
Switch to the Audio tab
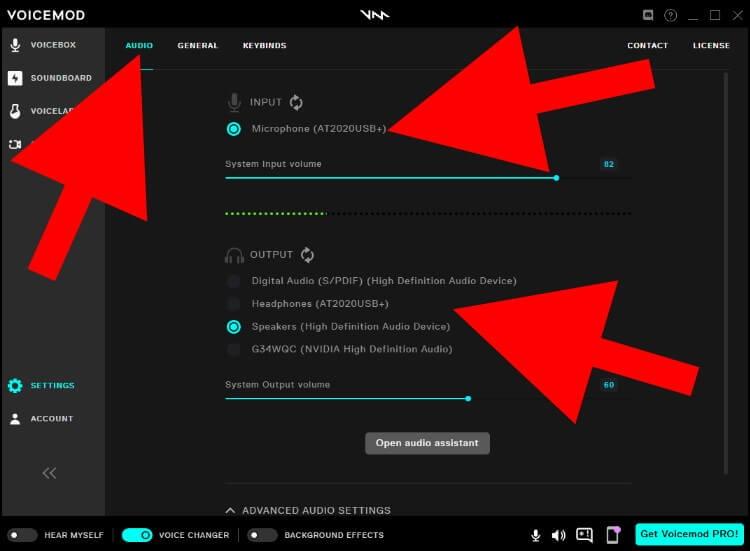pos(139,45)
